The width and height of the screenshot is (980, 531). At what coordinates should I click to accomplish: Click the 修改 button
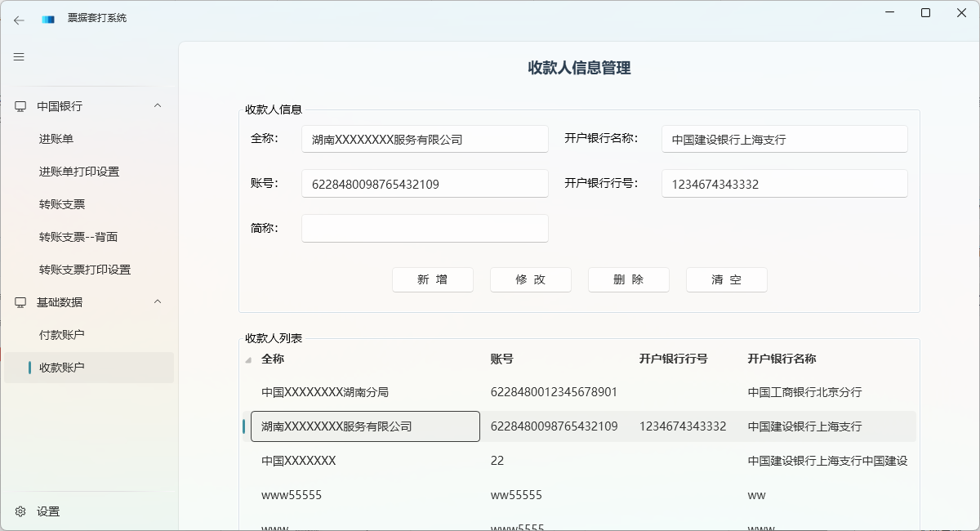point(530,279)
